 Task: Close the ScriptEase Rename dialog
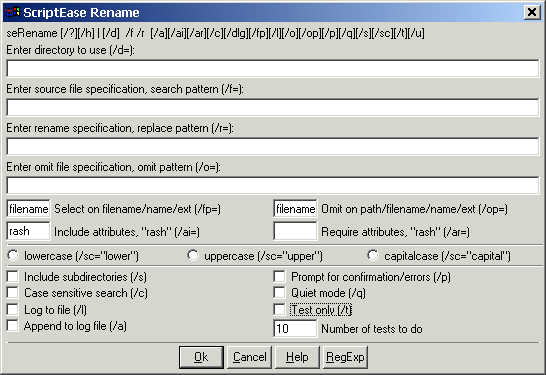pos(532,13)
